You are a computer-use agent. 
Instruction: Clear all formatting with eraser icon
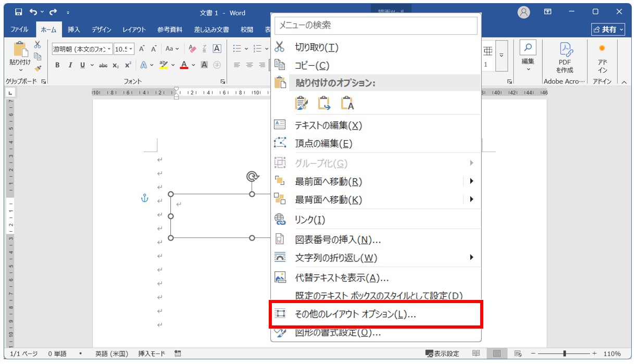click(x=192, y=49)
